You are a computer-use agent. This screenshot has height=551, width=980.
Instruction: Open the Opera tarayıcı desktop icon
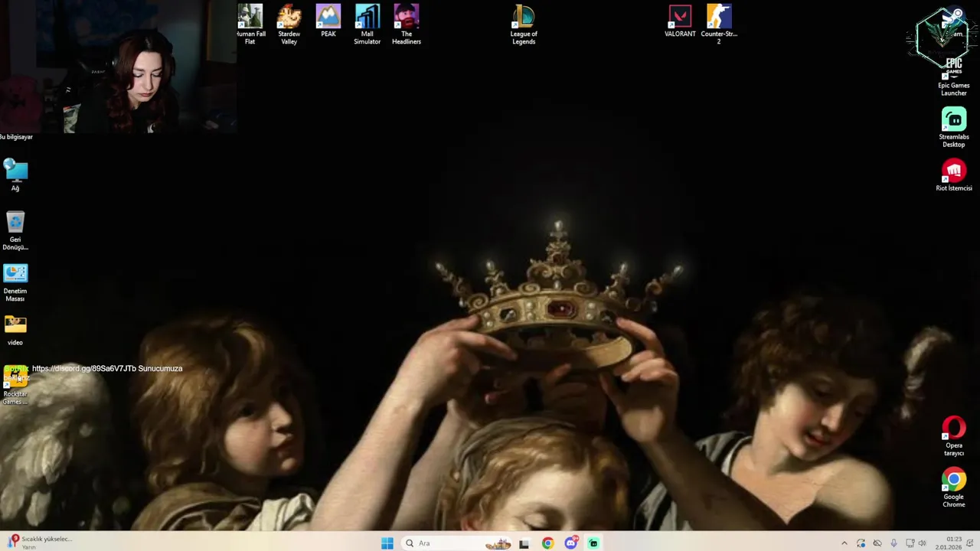point(954,436)
